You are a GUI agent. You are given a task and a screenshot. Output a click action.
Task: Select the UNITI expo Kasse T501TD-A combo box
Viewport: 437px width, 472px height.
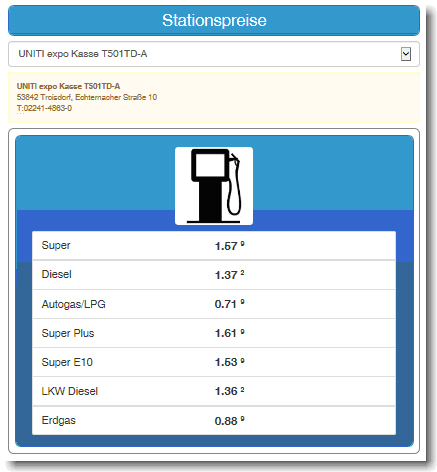[x=214, y=54]
